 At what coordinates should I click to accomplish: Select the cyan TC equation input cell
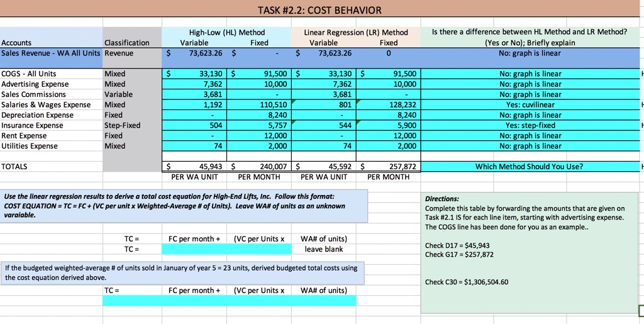tap(226, 249)
